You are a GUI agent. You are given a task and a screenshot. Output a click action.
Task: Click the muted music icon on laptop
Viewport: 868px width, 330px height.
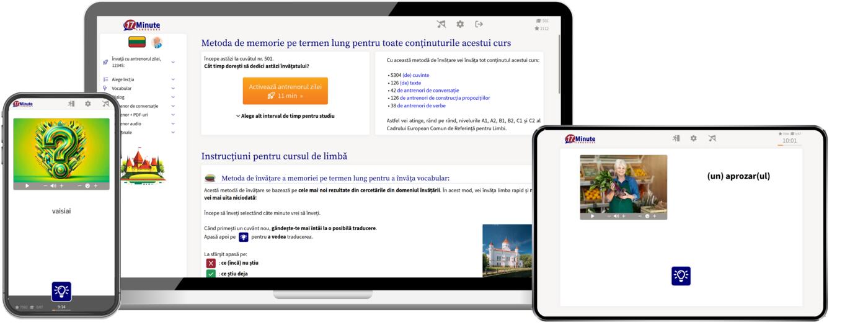click(x=441, y=24)
